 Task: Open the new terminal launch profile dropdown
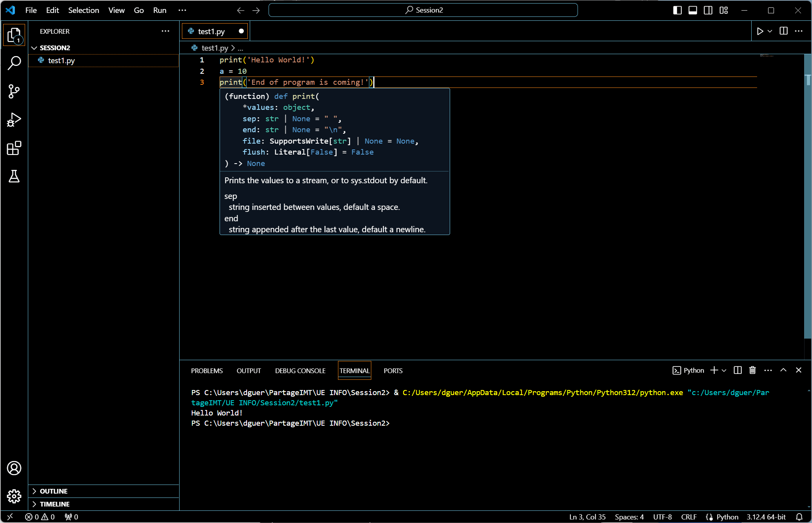(x=724, y=370)
